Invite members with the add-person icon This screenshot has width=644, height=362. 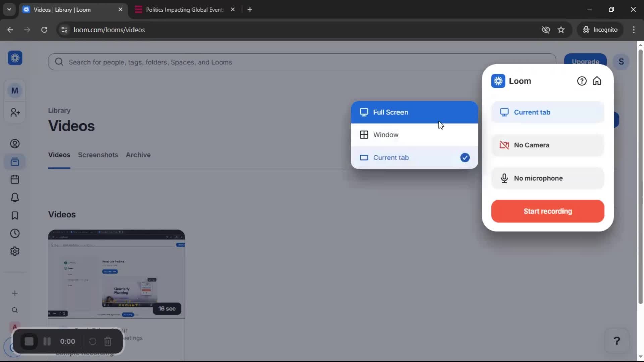[15, 113]
